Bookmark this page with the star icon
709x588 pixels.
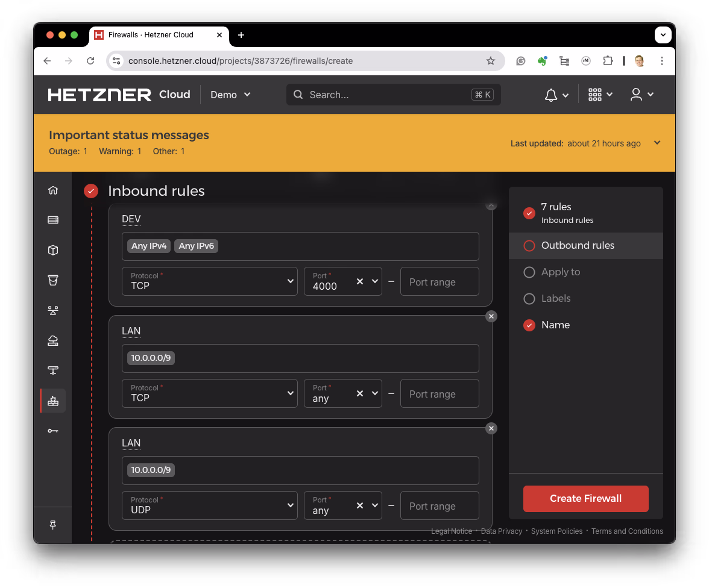[x=491, y=61]
